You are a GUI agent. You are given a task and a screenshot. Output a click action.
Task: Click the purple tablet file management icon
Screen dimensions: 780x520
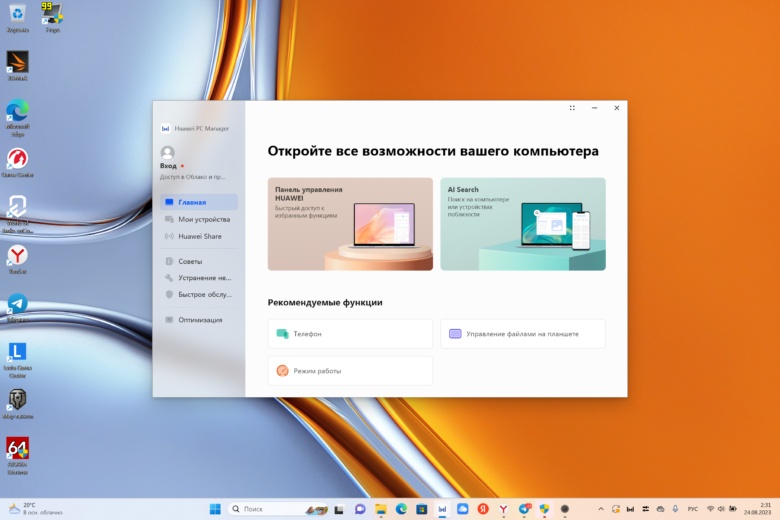(455, 334)
